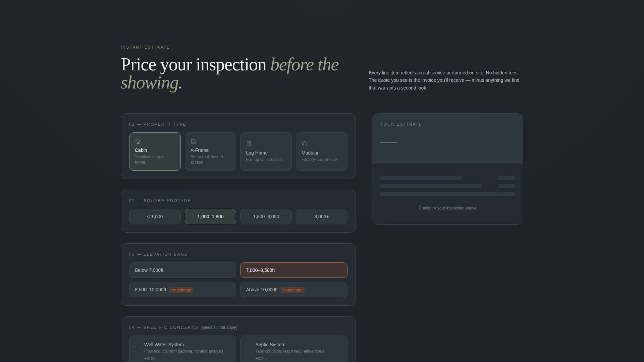Click the surcharge badge next to 8,500–10,000ft
This screenshot has height=362, width=644.
(181, 290)
